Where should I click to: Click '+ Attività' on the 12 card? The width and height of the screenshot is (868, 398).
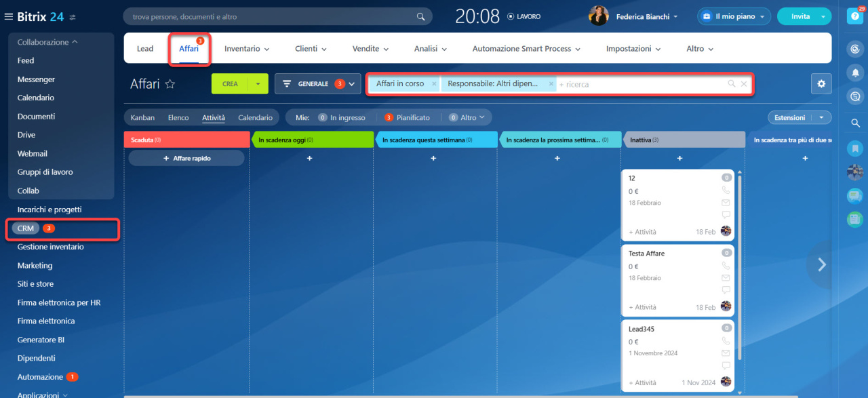pyautogui.click(x=642, y=232)
